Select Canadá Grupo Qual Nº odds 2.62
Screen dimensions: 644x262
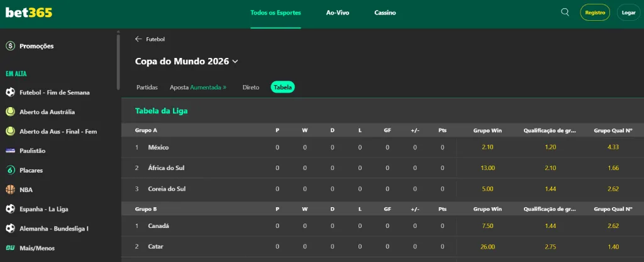click(613, 226)
